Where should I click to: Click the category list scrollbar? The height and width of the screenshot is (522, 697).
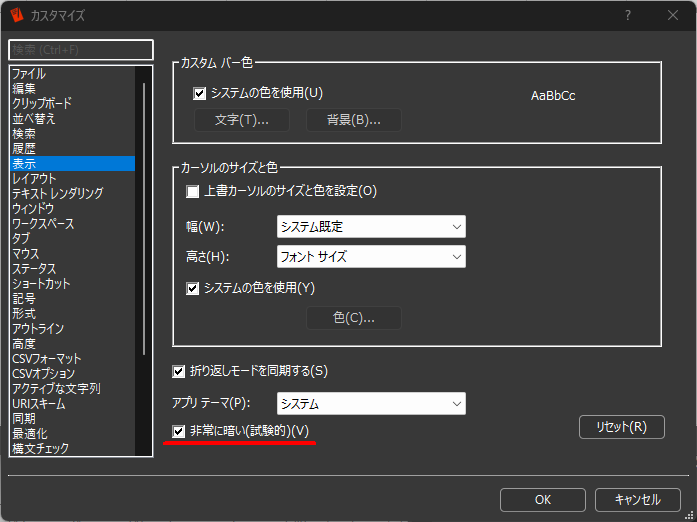(x=144, y=219)
